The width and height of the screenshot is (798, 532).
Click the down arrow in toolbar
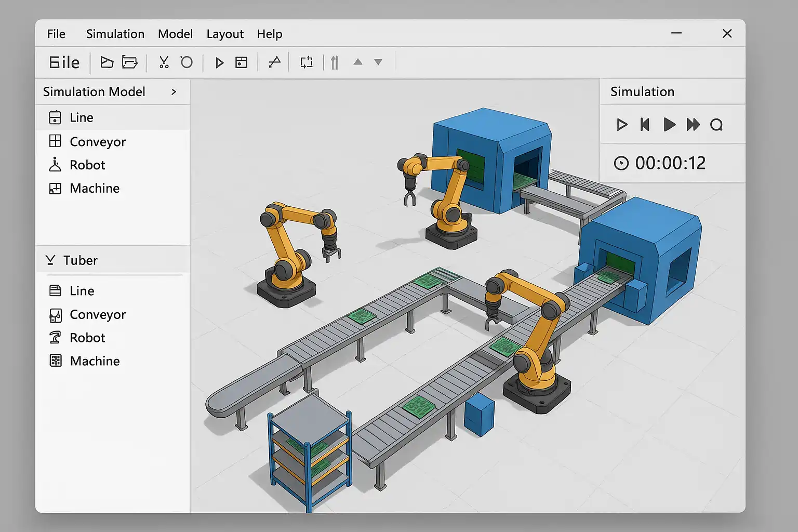[x=378, y=62]
